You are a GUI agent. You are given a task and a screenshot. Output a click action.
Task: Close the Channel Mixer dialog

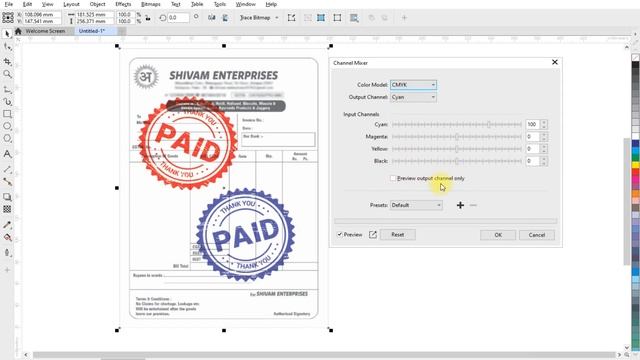(x=555, y=62)
